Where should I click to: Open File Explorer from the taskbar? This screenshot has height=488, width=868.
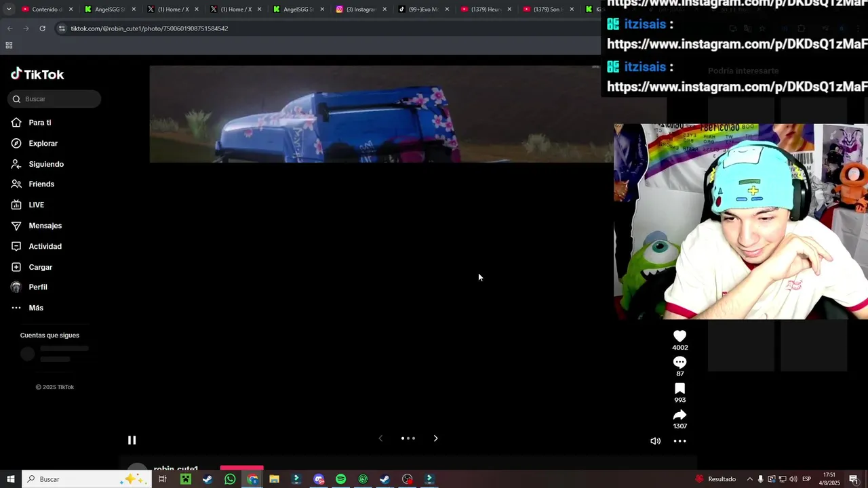pyautogui.click(x=274, y=479)
